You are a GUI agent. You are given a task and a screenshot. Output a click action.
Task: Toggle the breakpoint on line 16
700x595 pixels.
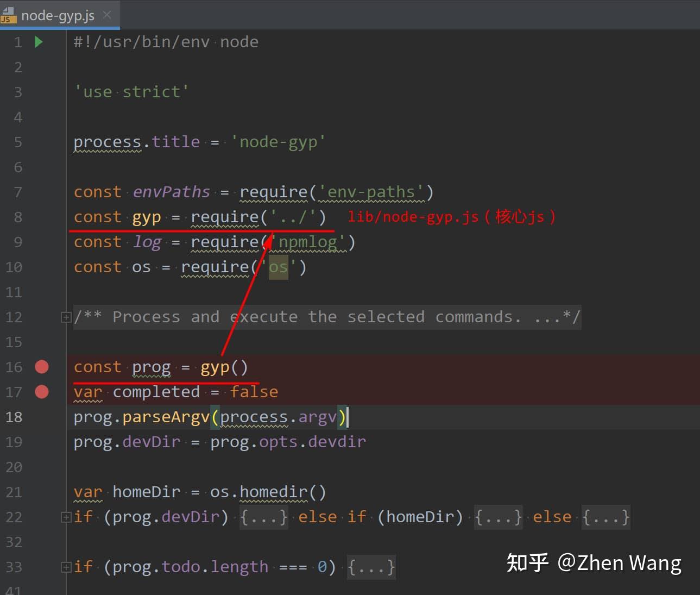(42, 367)
